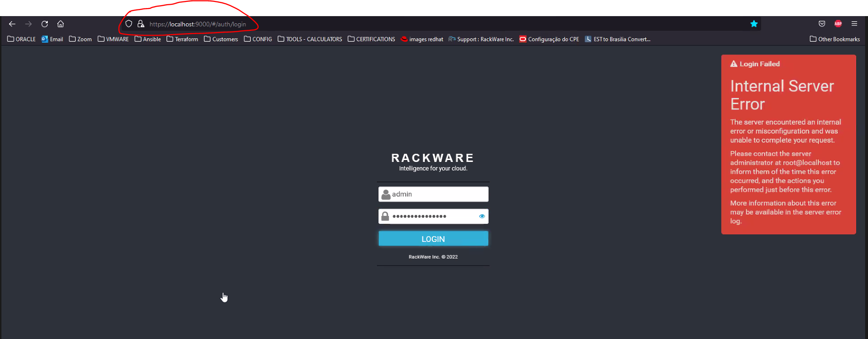This screenshot has height=339, width=868.
Task: Click the RACKWARE logo title
Action: click(433, 158)
